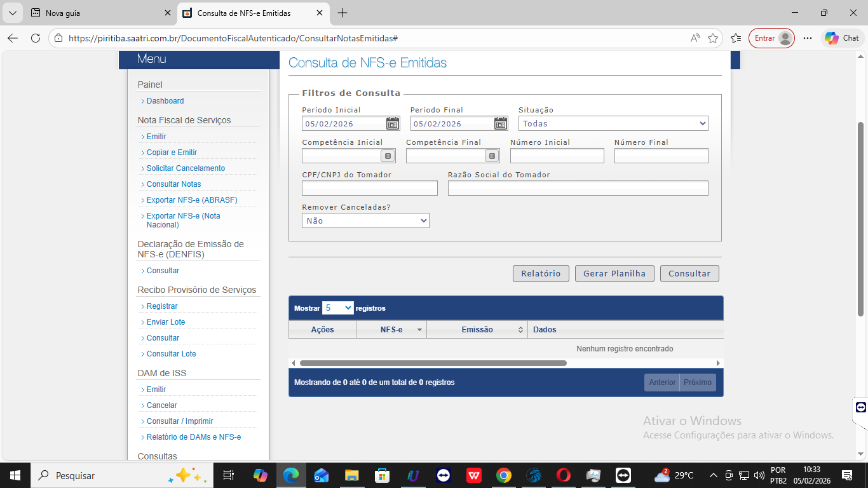Viewport: 868px width, 488px height.
Task: Refresh the page with the reload icon
Action: click(36, 38)
